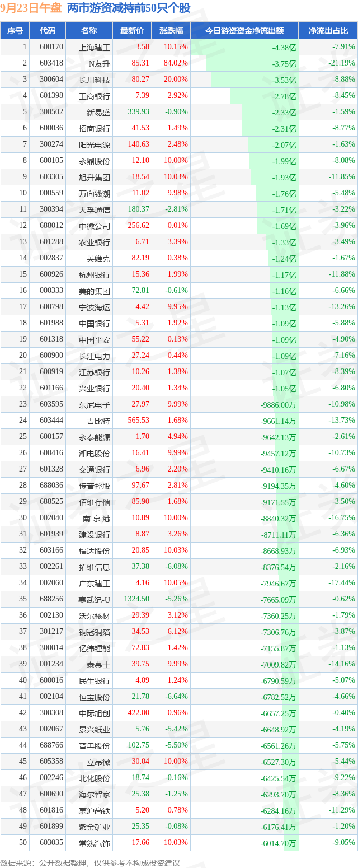
Task: Click outflow value -9886.00万
Action: pyautogui.click(x=279, y=404)
